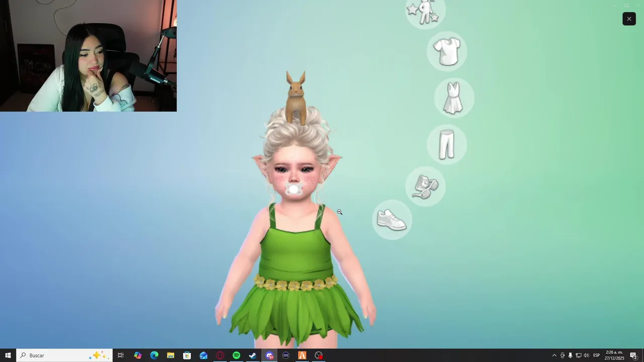Open the accessories category icon

pos(425,187)
